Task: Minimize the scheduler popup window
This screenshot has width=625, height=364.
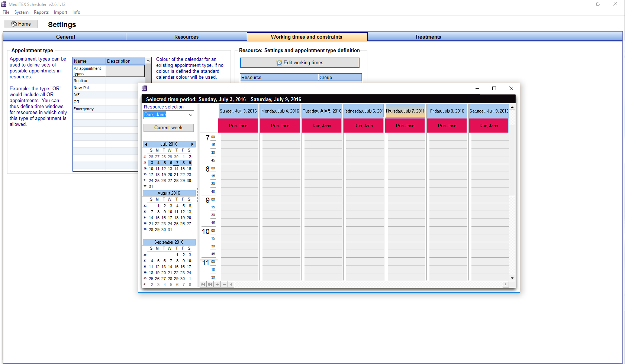Action: pos(477,88)
